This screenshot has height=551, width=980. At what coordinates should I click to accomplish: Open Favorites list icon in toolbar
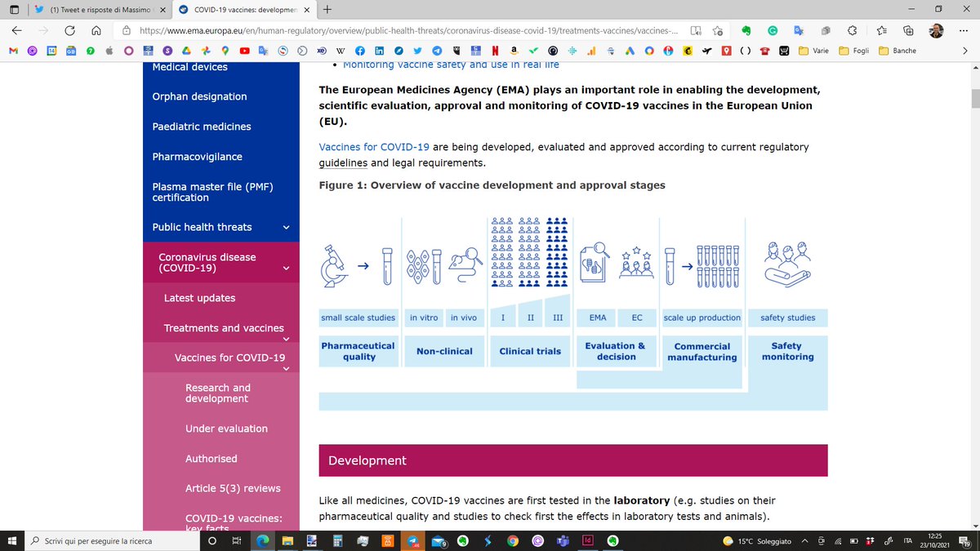[882, 30]
